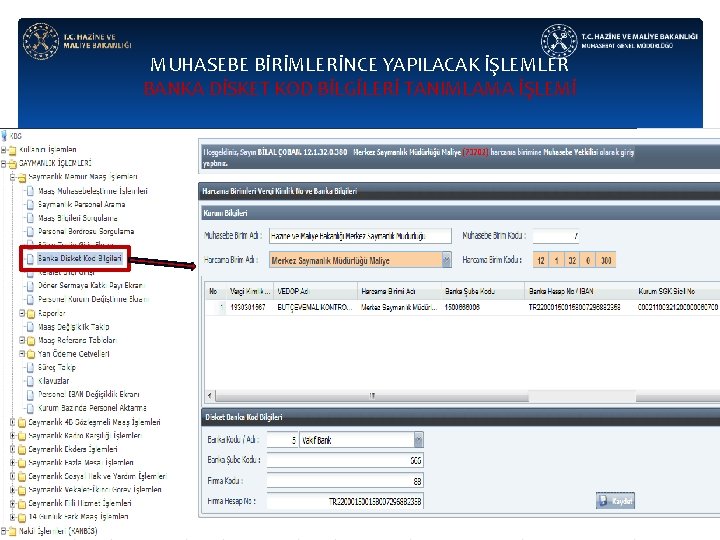Viewport: 720px width, 540px height.
Task: Expand the Yan Ödeme Cetvelleri node
Action: pyautogui.click(x=22, y=354)
